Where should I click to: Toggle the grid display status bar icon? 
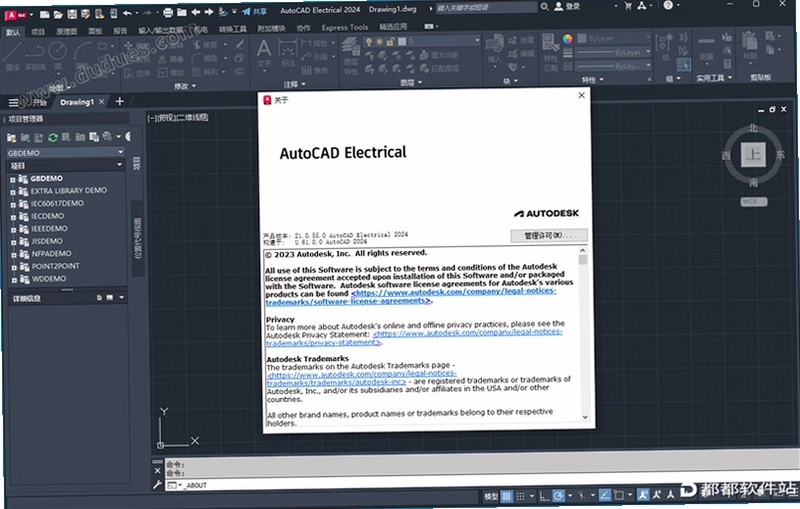506,496
